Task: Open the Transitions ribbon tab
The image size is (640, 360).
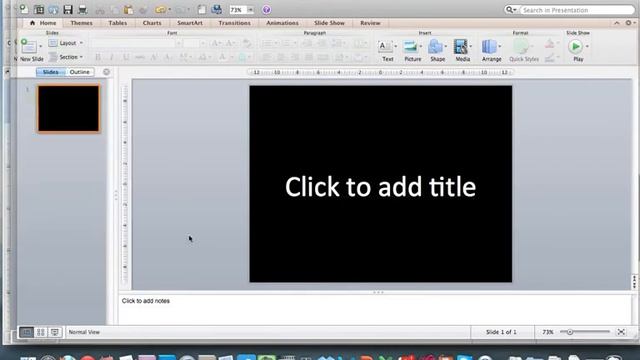Action: (x=234, y=23)
